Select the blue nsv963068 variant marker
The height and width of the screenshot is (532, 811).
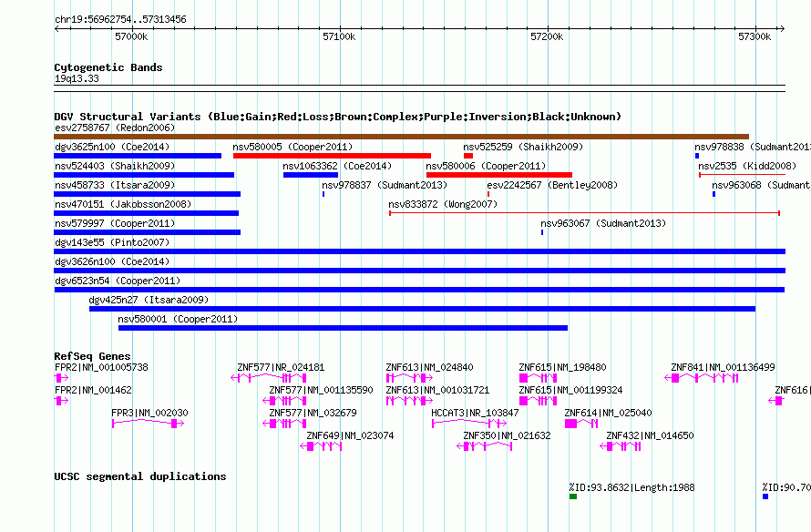click(713, 194)
